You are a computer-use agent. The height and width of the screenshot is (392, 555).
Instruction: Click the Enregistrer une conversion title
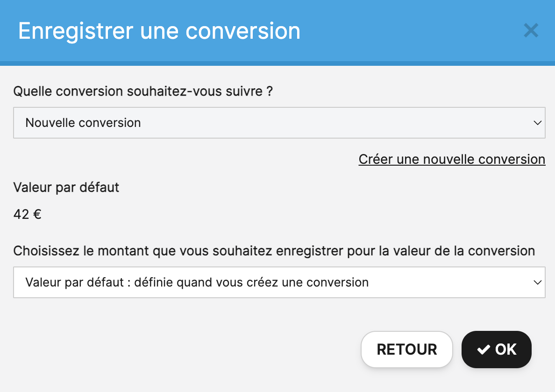coord(159,31)
